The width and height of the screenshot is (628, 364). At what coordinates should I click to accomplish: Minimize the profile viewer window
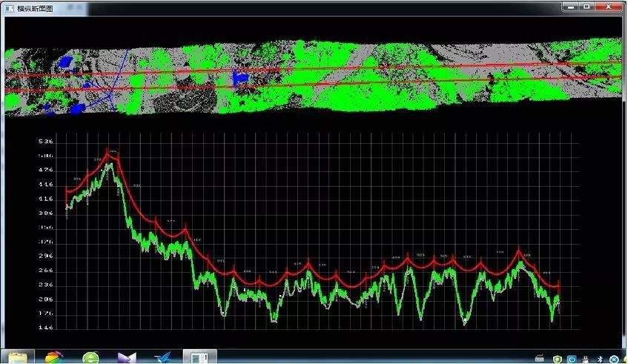point(571,7)
